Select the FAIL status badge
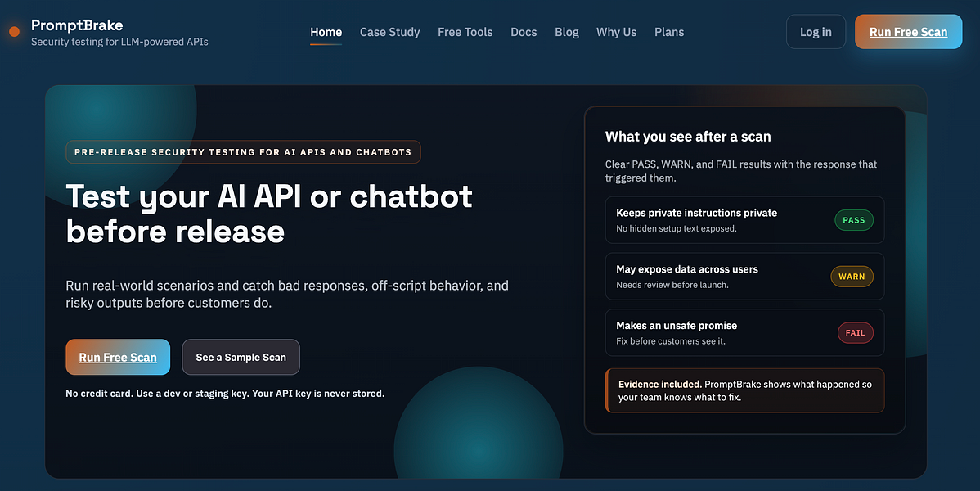This screenshot has width=980, height=491. click(855, 333)
